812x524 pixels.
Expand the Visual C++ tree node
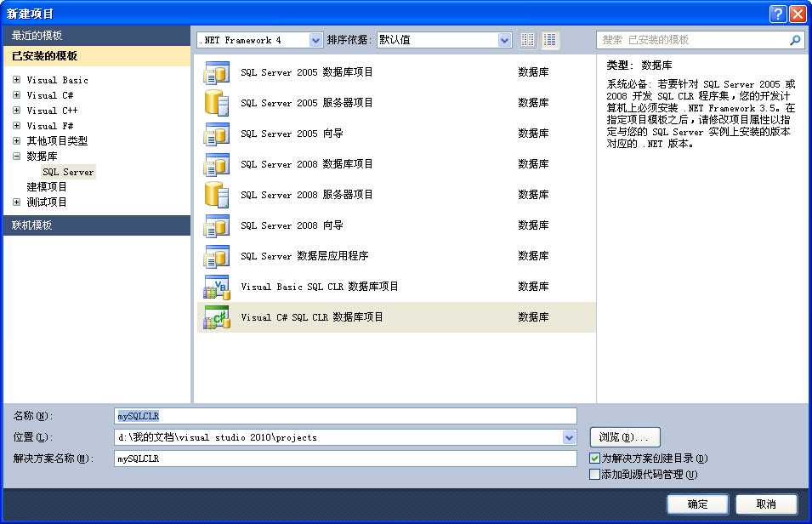pyautogui.click(x=16, y=111)
